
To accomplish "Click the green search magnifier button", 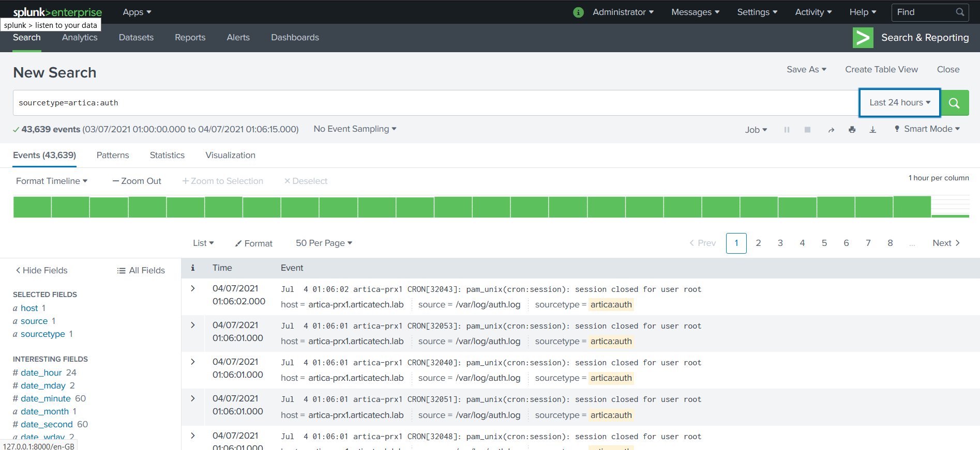I will point(955,103).
